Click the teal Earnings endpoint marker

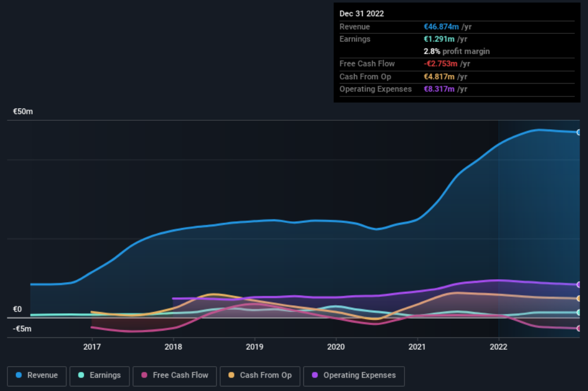tap(578, 313)
